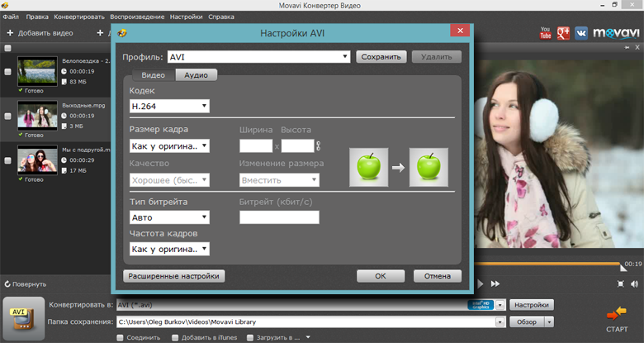Viewport: 644px width, 343px height.
Task: Click the AVI format preset icon
Action: (24, 320)
